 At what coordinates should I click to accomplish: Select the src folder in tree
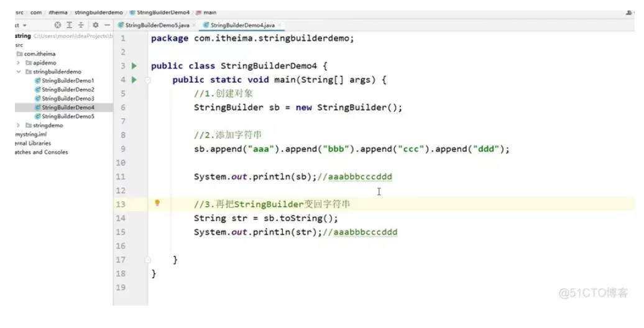(19, 45)
